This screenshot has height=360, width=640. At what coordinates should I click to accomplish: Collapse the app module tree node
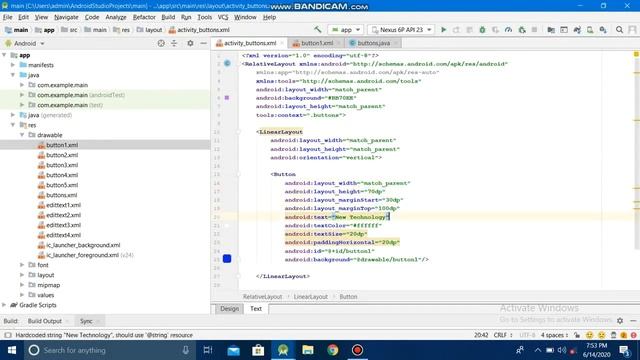coord(4,55)
